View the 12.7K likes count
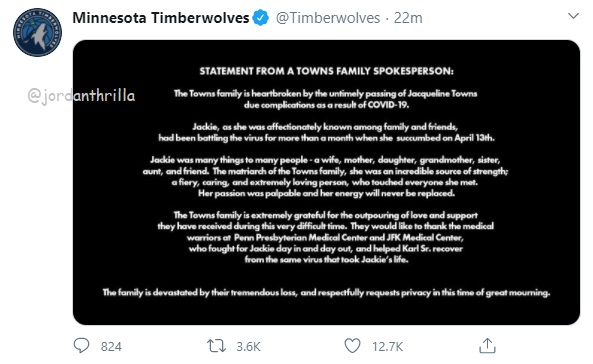This screenshot has width=593, height=364. coord(388,347)
